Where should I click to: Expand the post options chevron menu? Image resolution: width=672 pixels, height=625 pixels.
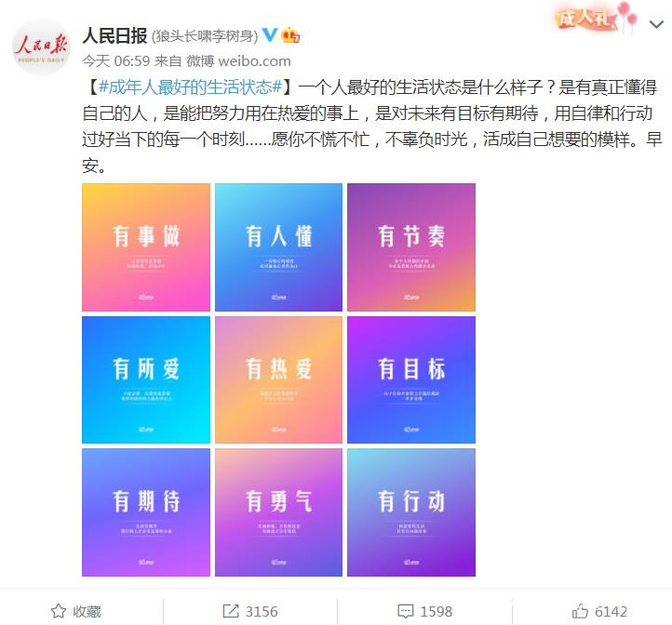click(x=656, y=24)
